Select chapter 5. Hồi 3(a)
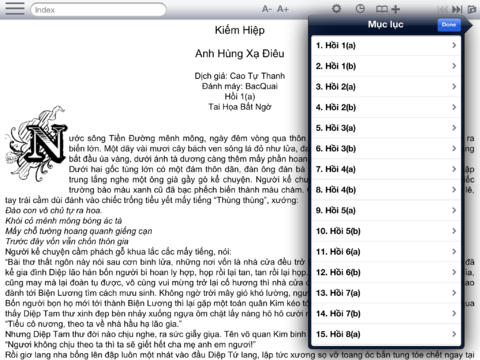The width and height of the screenshot is (480, 360). coord(386,128)
